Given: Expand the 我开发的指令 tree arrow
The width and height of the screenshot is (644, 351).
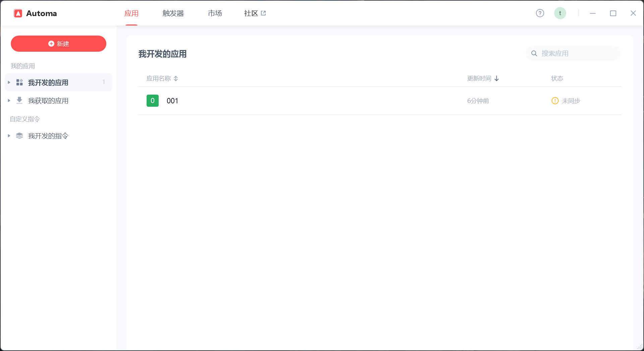Looking at the screenshot, I should tap(9, 136).
